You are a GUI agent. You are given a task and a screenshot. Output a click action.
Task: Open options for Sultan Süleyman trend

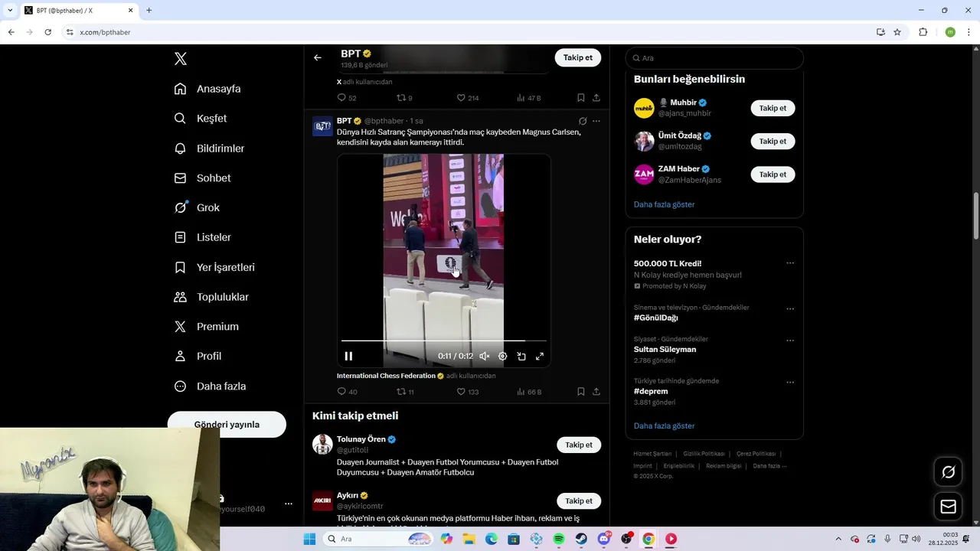tap(790, 341)
